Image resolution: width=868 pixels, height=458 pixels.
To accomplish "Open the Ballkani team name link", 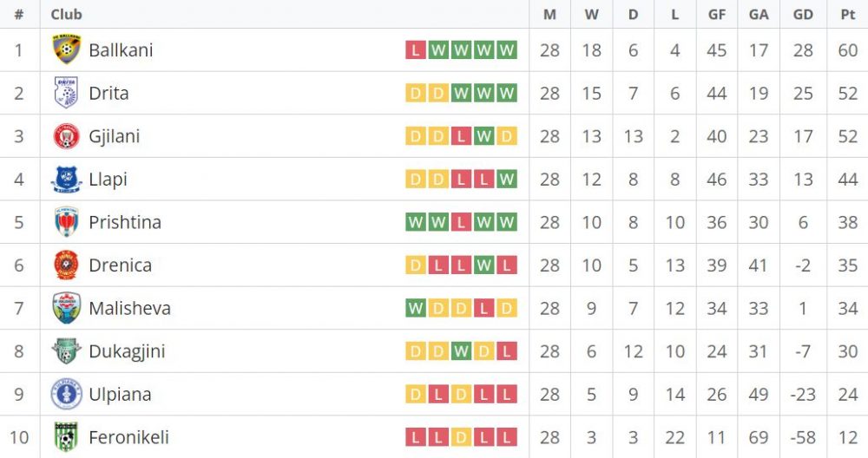I will click(x=121, y=50).
